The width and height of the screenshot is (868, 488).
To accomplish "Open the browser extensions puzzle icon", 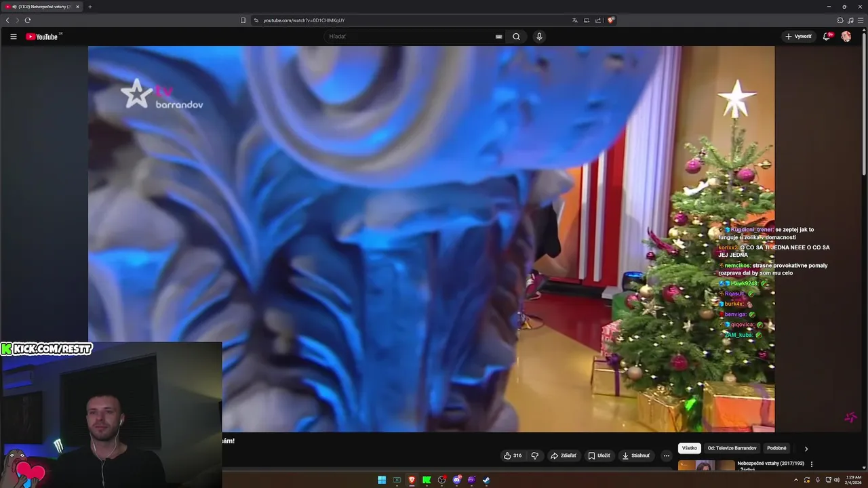I will [x=840, y=20].
